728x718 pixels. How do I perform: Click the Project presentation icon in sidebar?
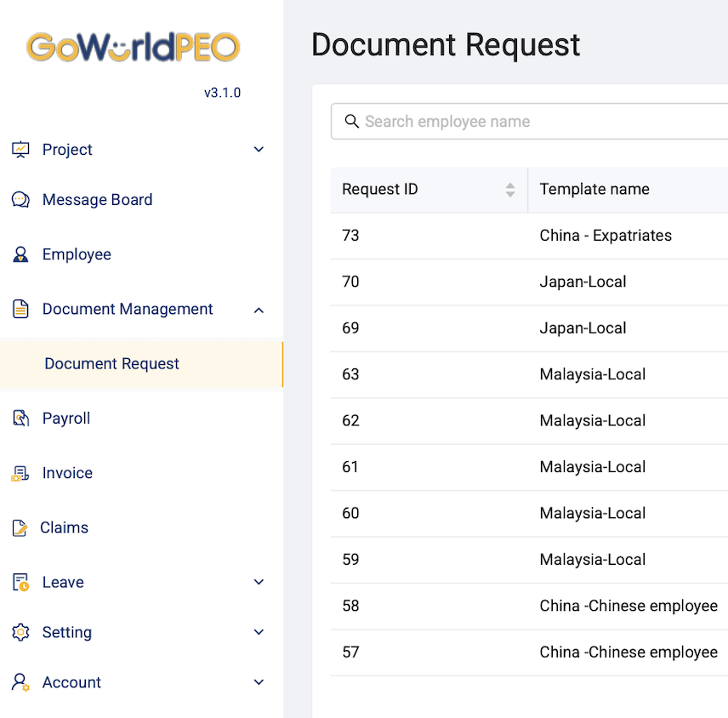click(20, 150)
